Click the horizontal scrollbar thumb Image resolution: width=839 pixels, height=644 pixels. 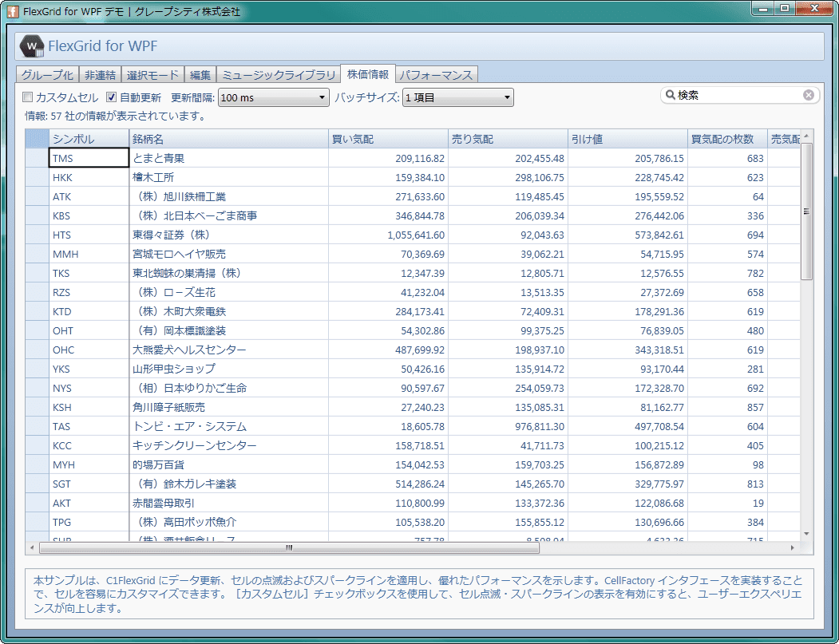point(290,547)
